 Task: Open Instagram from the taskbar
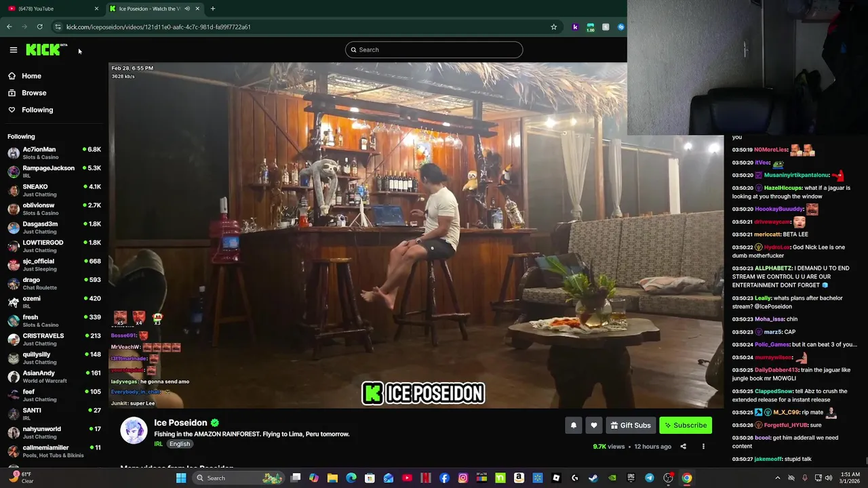(x=463, y=478)
